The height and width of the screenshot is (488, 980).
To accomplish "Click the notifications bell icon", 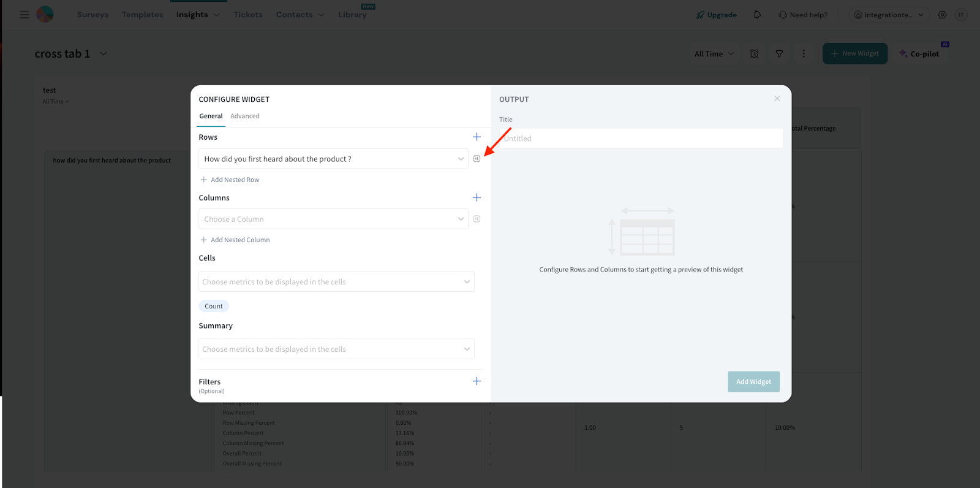I will tap(757, 15).
